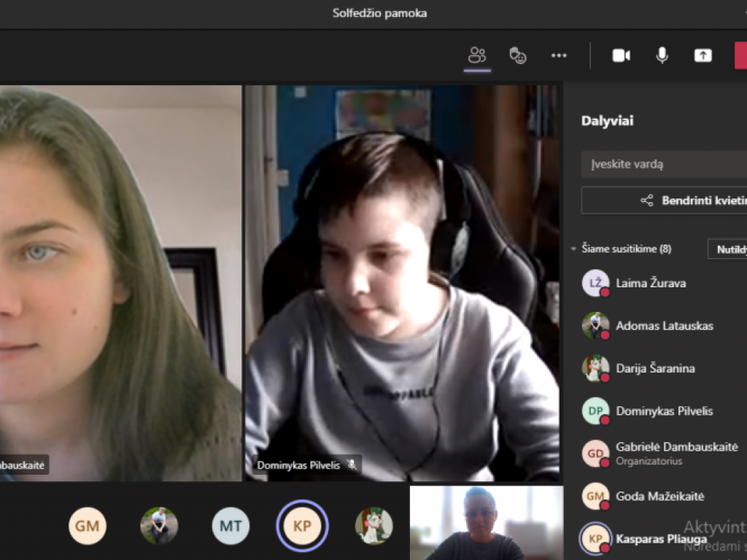Click the share icon in the Bendrinti button
The width and height of the screenshot is (747, 560).
646,201
